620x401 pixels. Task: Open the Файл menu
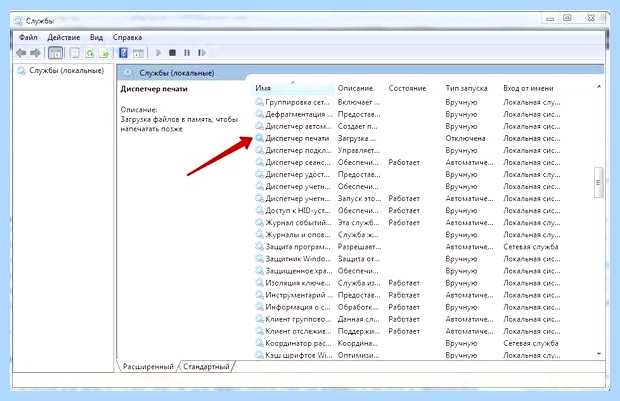pyautogui.click(x=28, y=38)
